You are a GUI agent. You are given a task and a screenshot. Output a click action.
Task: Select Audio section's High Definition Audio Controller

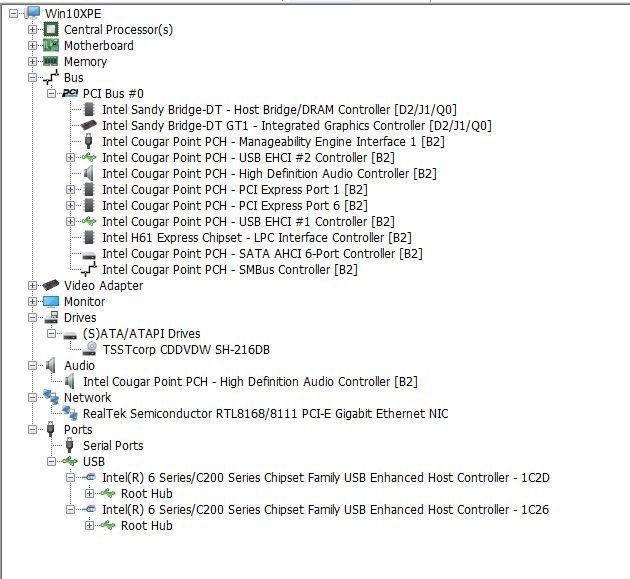point(250,381)
